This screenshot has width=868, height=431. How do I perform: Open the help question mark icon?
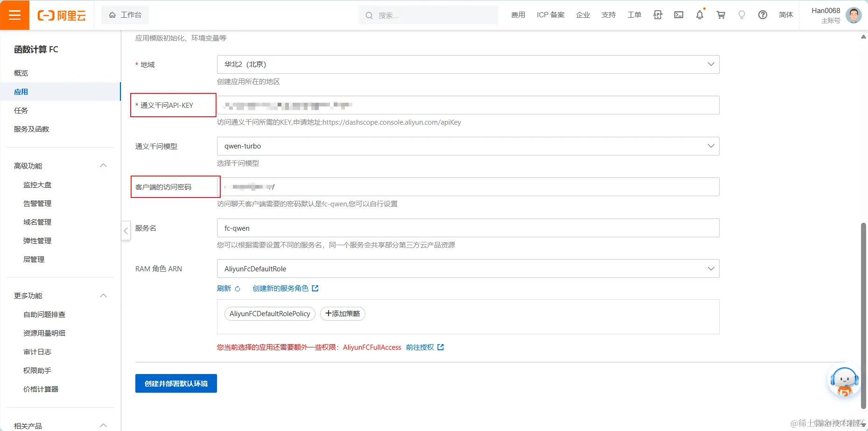coord(763,15)
